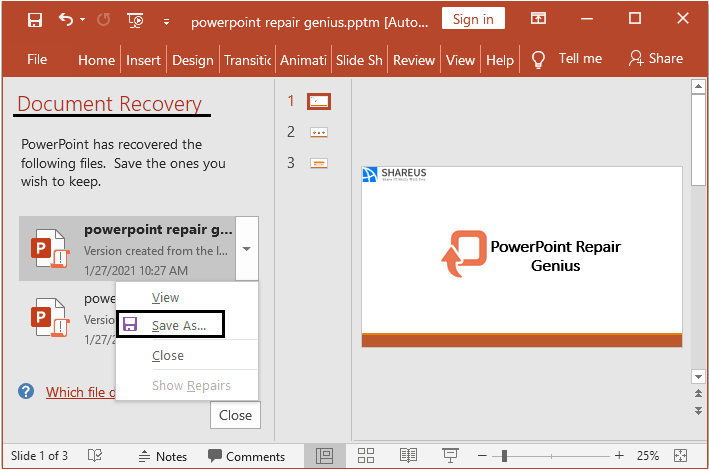Toggle the Notes pane

tap(162, 456)
